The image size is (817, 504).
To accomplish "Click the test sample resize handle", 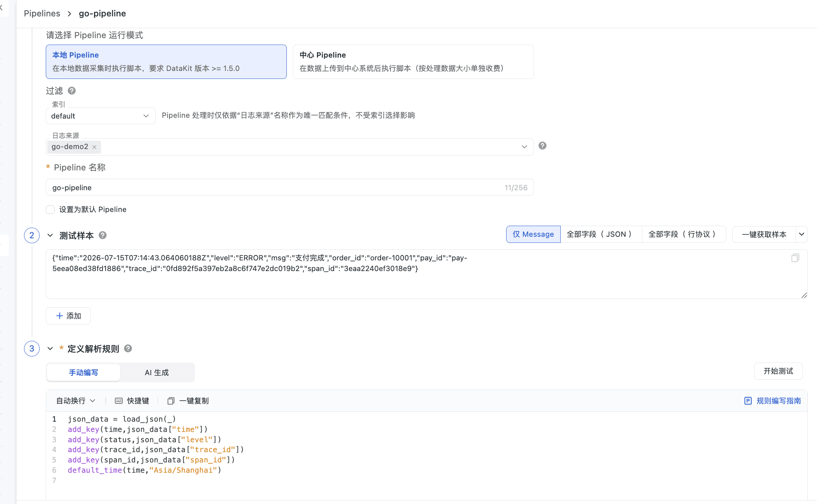I will click(804, 295).
